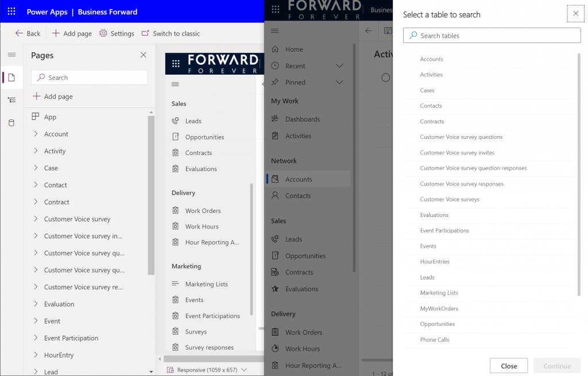Open the Pages rail icon

(11, 77)
